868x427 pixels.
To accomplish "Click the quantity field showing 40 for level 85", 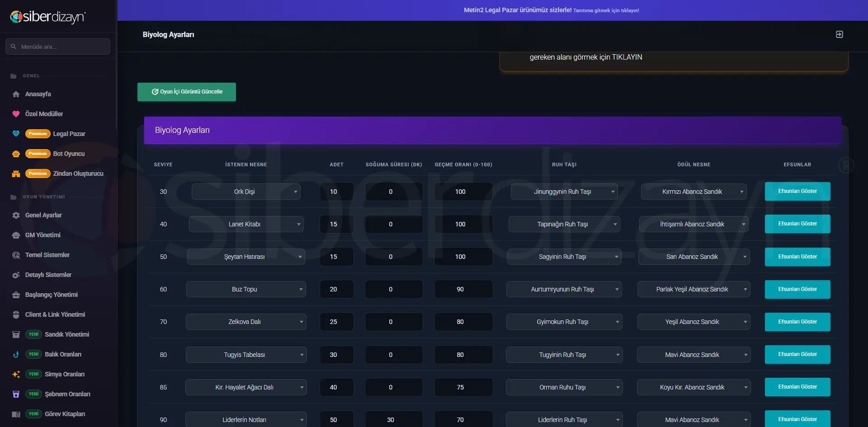I will (x=336, y=387).
